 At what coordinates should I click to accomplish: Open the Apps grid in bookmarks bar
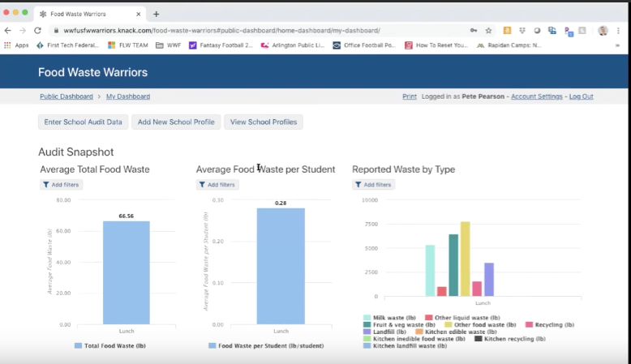(x=16, y=45)
